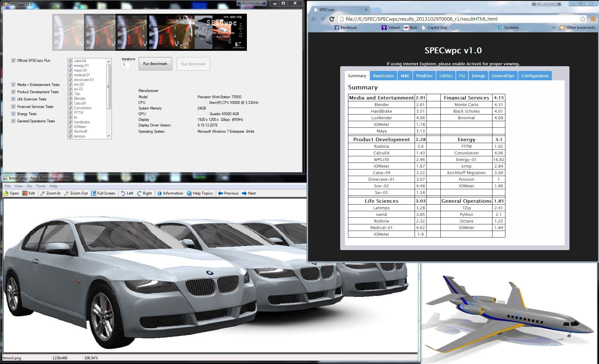The height and width of the screenshot is (364, 599).
Task: Open the Tools menu in PhotoSnap
Action: 41,186
